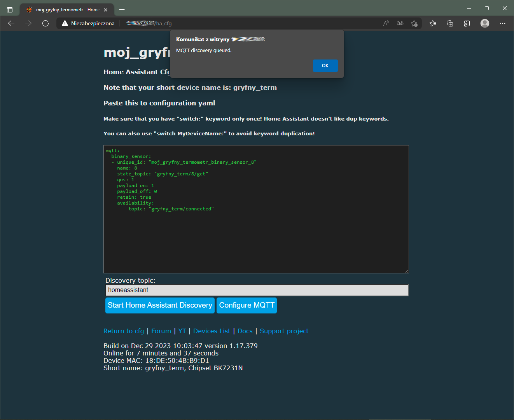This screenshot has width=514, height=420.
Task: Add page to favorites with star icon
Action: click(x=414, y=23)
